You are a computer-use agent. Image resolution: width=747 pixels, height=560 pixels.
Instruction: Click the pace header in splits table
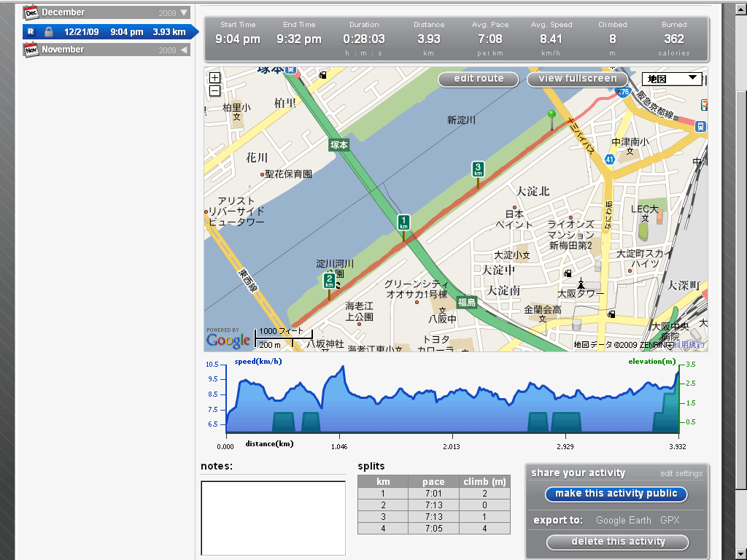pos(433,481)
